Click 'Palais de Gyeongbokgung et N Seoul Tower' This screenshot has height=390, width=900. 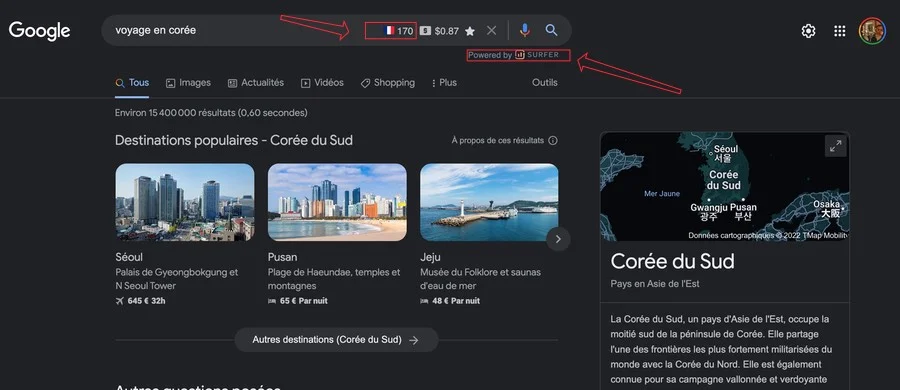click(177, 279)
